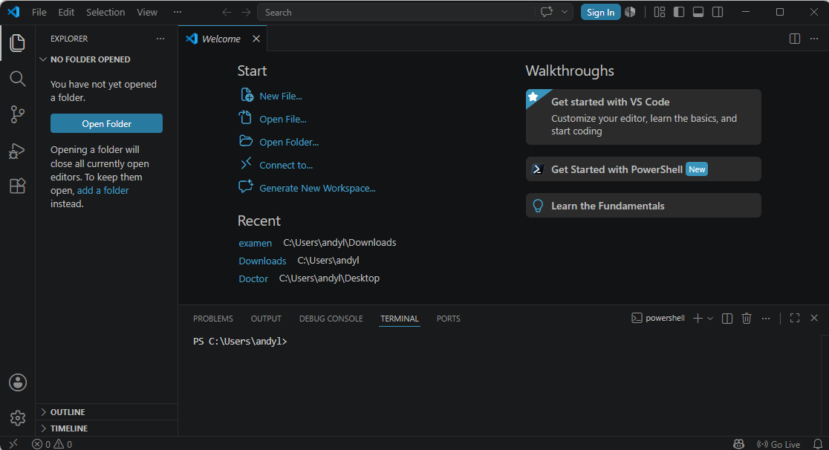Open Get started with VS Code walkthrough

point(643,117)
